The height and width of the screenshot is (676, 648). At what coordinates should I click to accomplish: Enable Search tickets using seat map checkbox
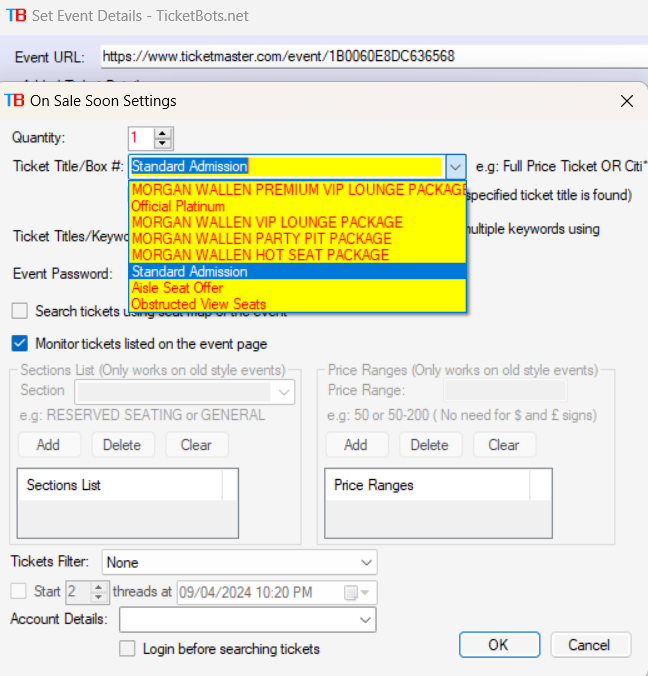20,311
